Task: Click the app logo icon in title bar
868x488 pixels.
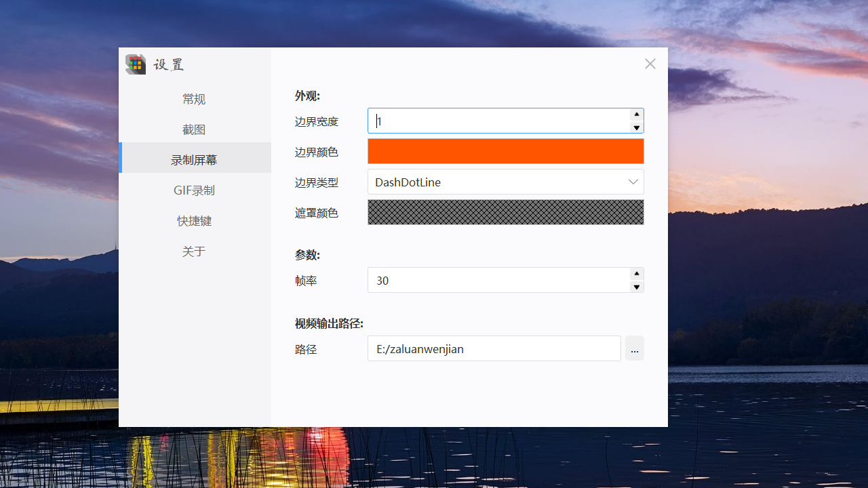Action: point(135,64)
